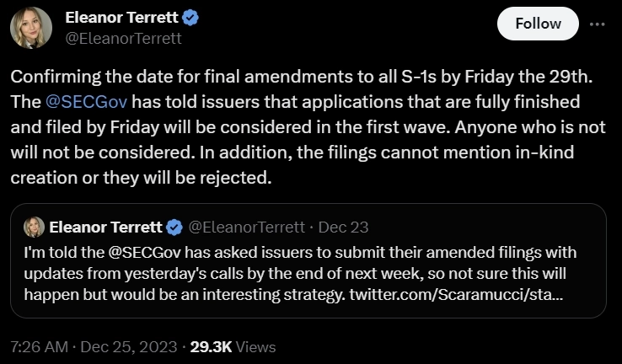Click the 7:26 AM timestamp
622x364 pixels.
tap(37, 346)
